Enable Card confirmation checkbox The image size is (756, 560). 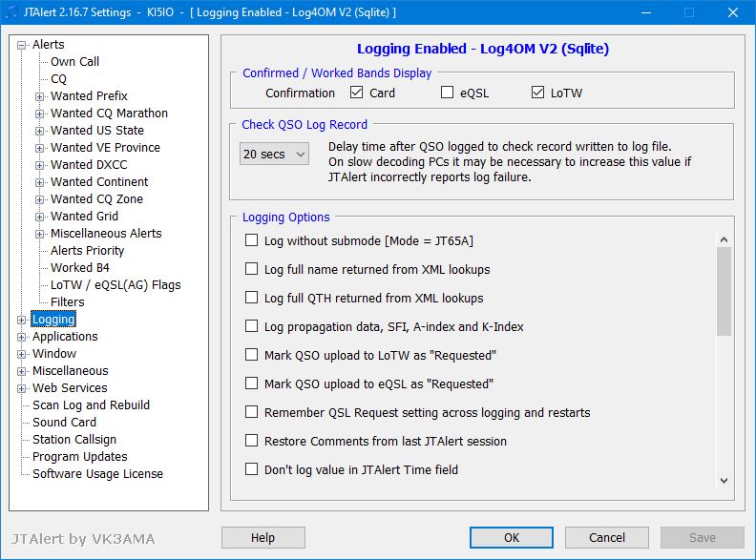(x=356, y=92)
